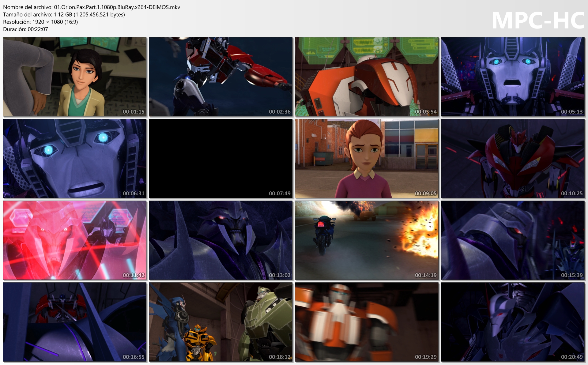Select the thumbnail timestamped 00:18:12
The image size is (588, 365).
221,322
